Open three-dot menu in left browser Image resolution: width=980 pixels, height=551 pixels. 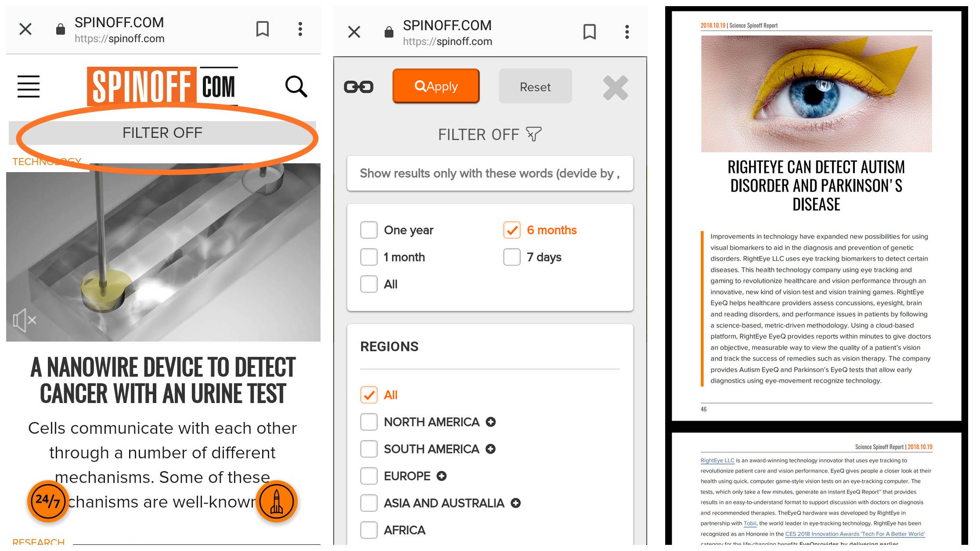point(300,29)
